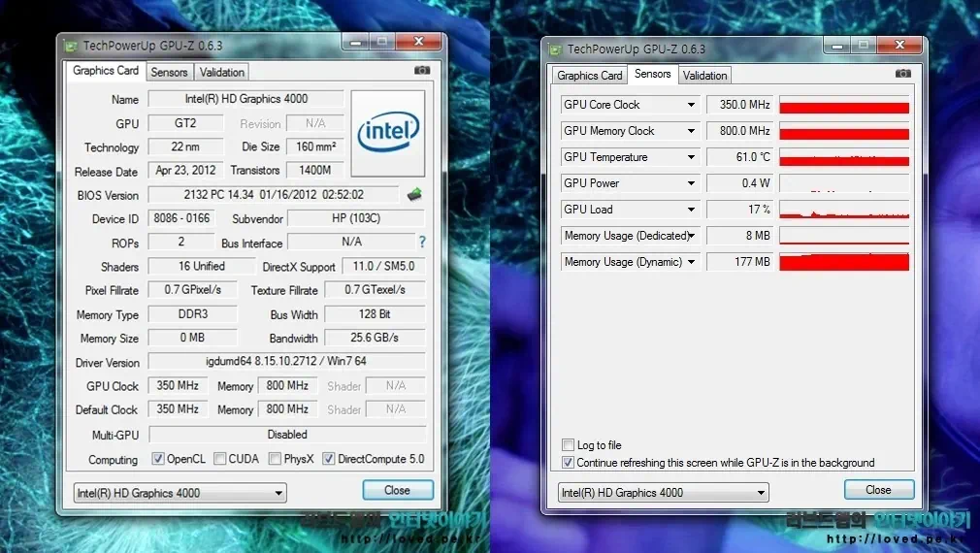Click Memory Usage Dynamic reading 177 MB
Screen dimensions: 980x553
coord(740,263)
